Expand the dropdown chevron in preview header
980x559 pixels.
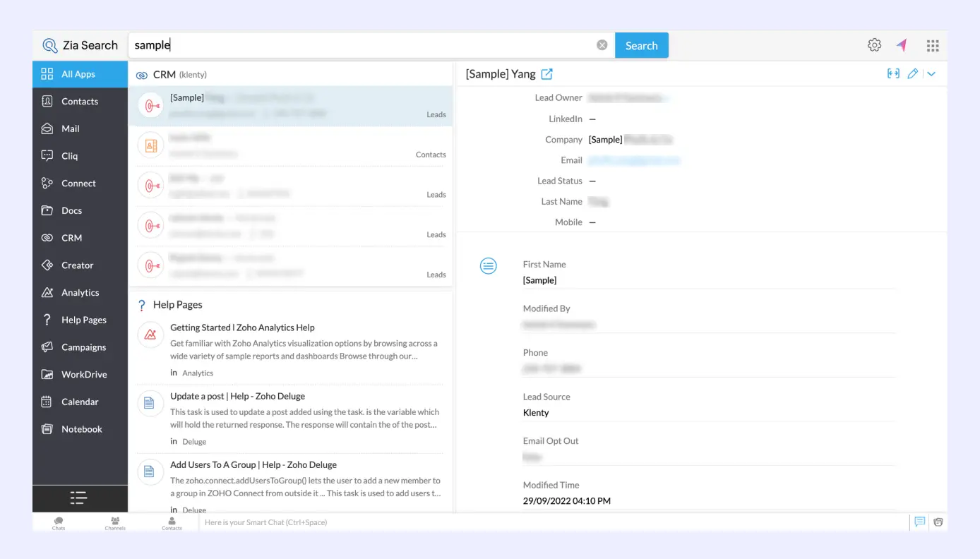click(931, 73)
